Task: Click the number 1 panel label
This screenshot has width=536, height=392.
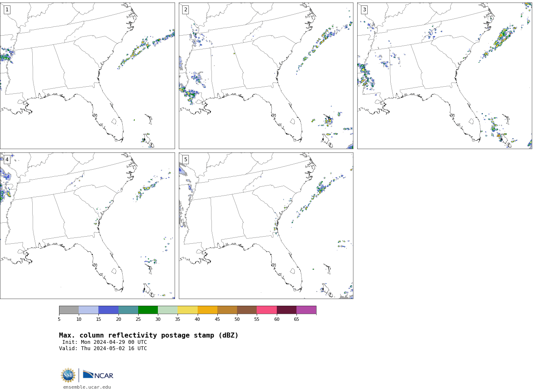Action: (7, 10)
